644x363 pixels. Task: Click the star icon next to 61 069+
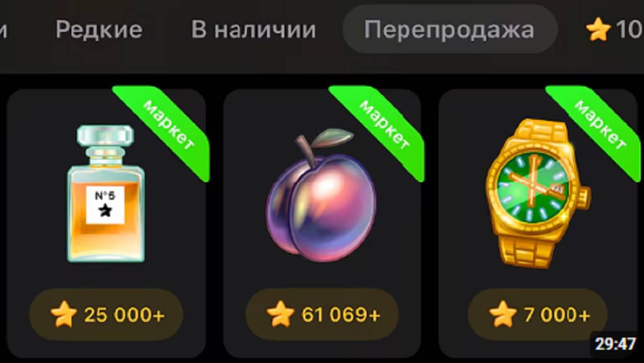(x=280, y=314)
